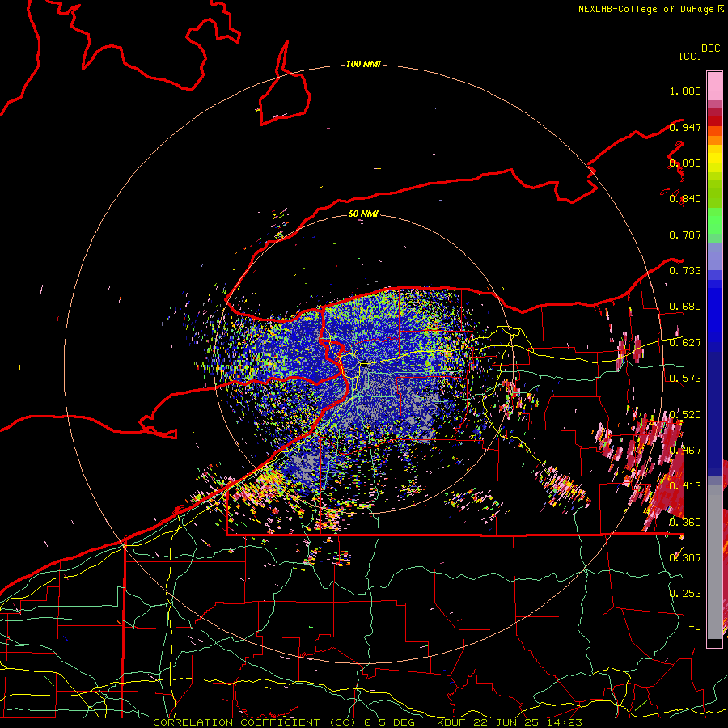Click the 0.627 scale value
The width and height of the screenshot is (728, 728).
point(685,343)
